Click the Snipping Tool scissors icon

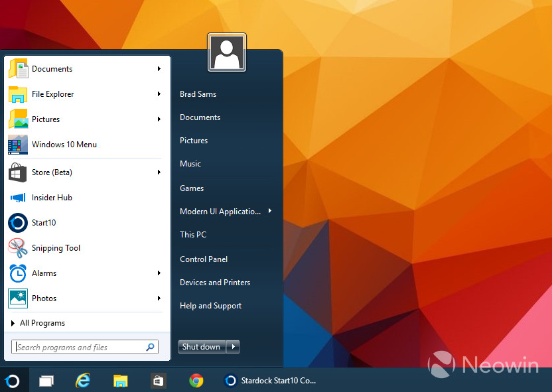(x=18, y=248)
